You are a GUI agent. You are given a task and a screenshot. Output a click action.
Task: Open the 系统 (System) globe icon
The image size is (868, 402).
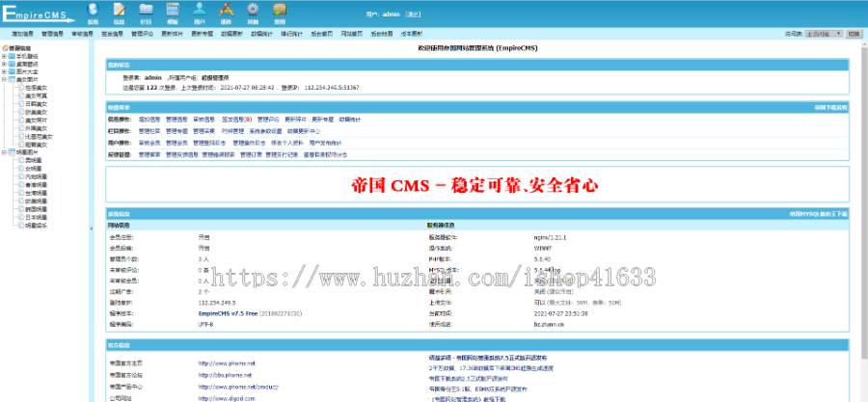coord(93,9)
